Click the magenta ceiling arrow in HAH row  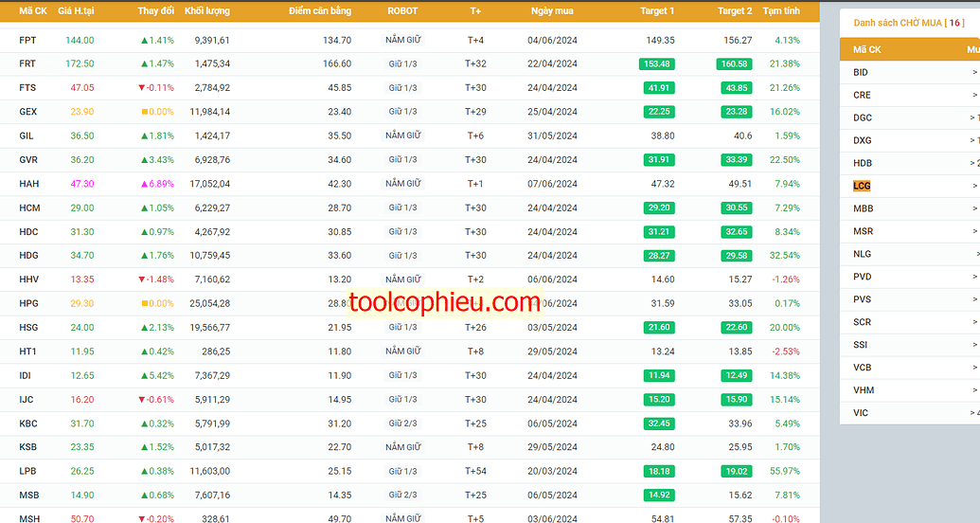coord(144,184)
